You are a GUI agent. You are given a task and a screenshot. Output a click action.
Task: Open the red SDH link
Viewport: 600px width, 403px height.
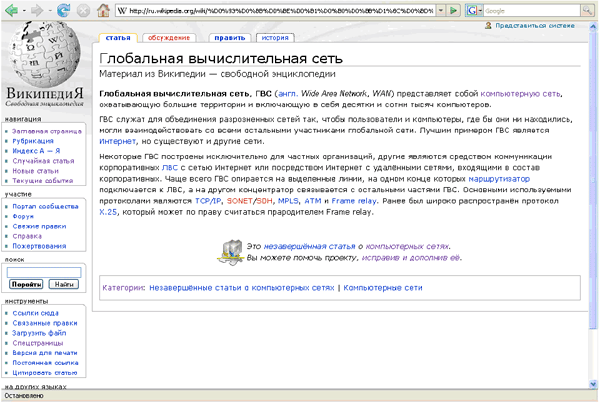pyautogui.click(x=264, y=201)
